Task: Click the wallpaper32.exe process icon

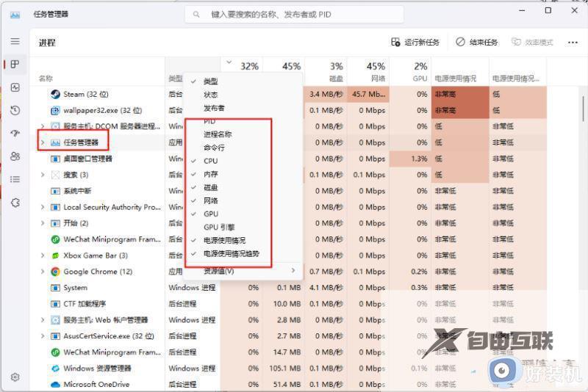Action: click(x=55, y=110)
